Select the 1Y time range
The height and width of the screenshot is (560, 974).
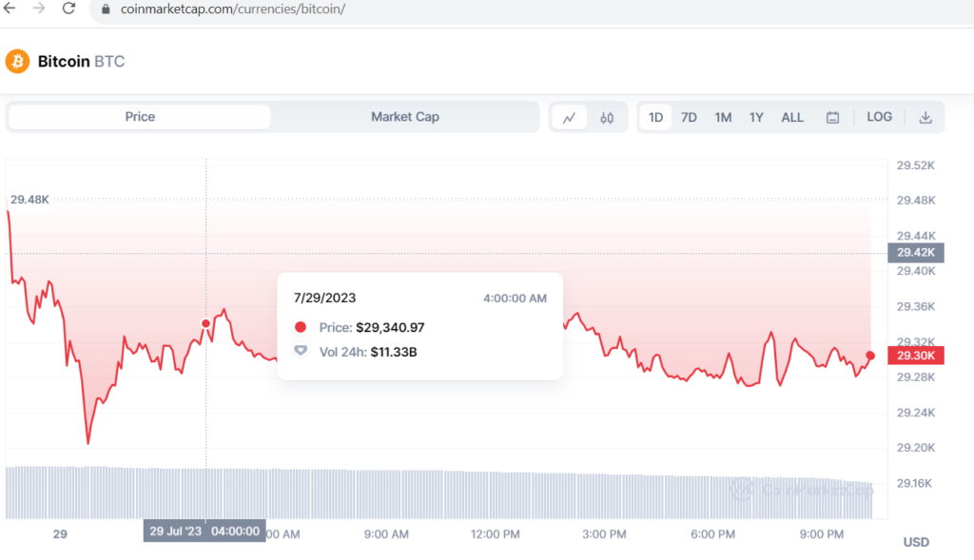(756, 118)
